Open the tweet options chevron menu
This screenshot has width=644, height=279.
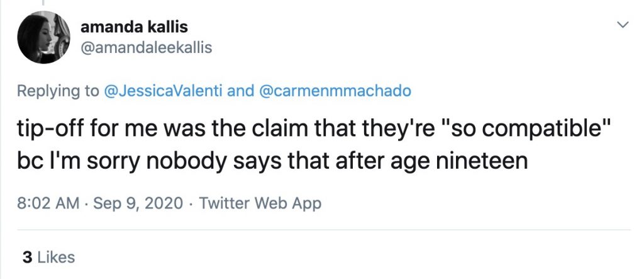pos(623,25)
